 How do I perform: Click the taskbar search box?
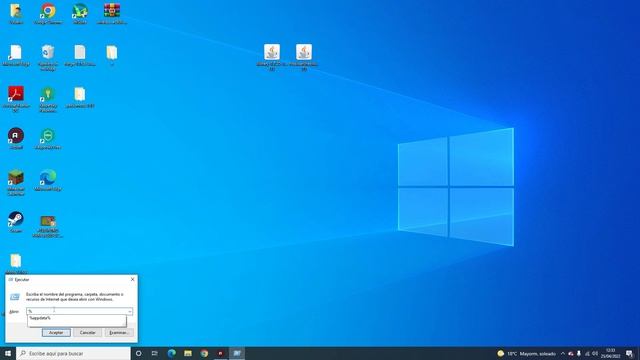[x=73, y=353]
